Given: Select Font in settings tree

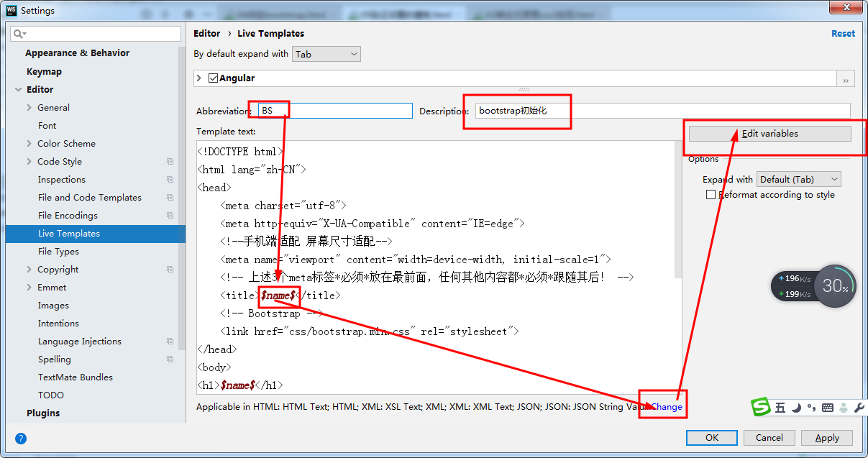Looking at the screenshot, I should [x=47, y=126].
